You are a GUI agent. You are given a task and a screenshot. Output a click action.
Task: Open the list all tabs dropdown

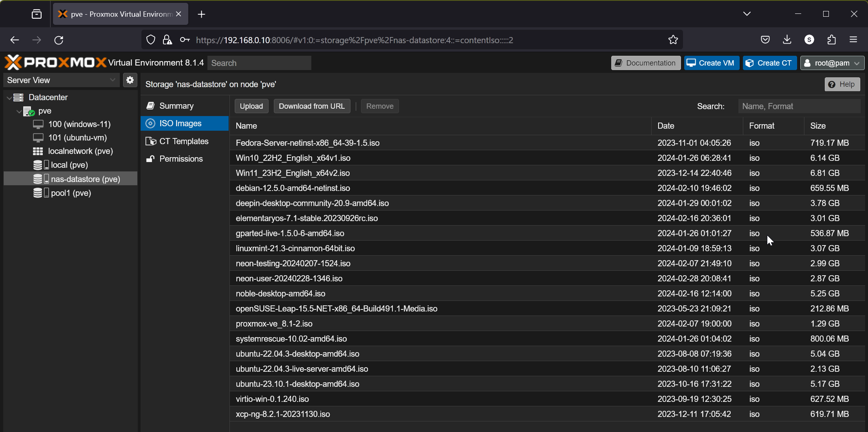[747, 14]
